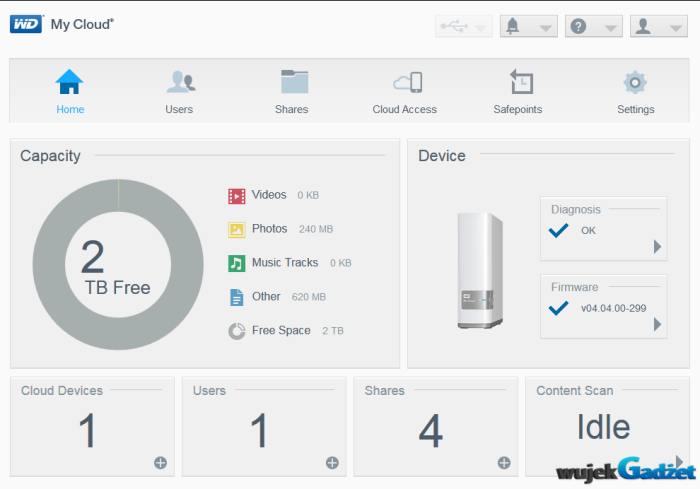The image size is (700, 489).
Task: Expand Diagnosis details arrow
Action: pos(657,246)
